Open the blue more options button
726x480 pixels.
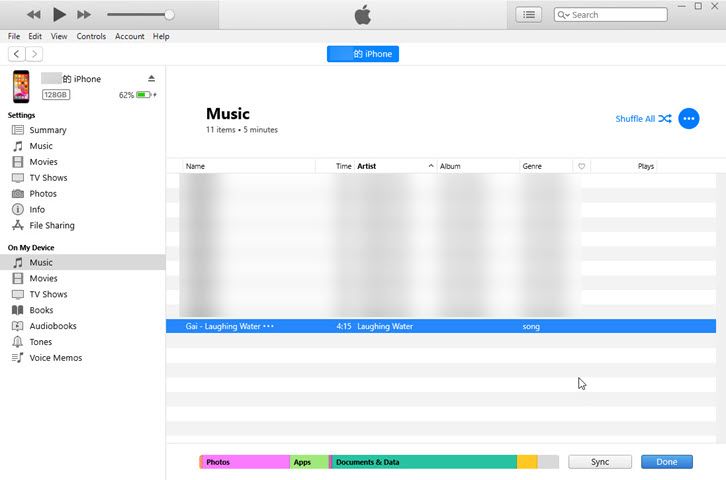(x=688, y=118)
